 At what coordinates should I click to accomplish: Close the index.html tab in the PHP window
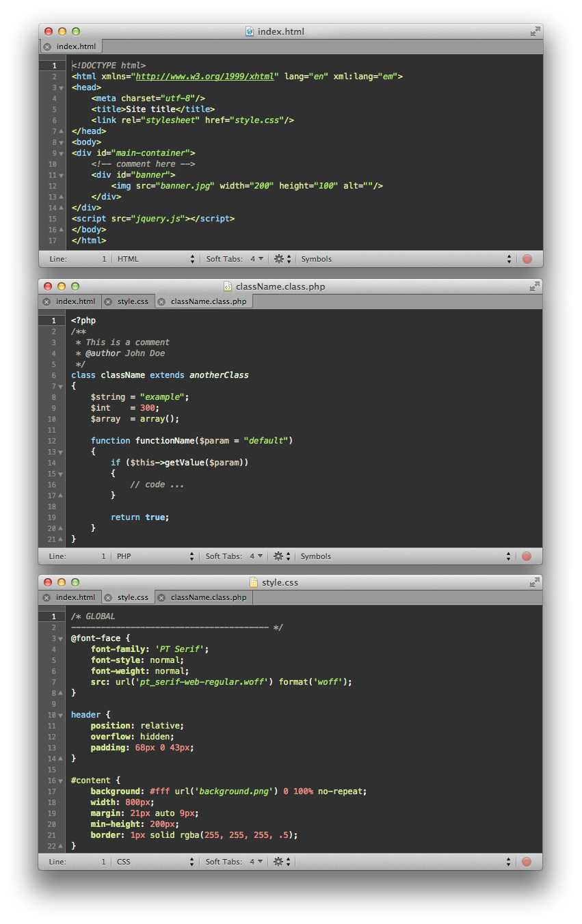click(x=47, y=301)
